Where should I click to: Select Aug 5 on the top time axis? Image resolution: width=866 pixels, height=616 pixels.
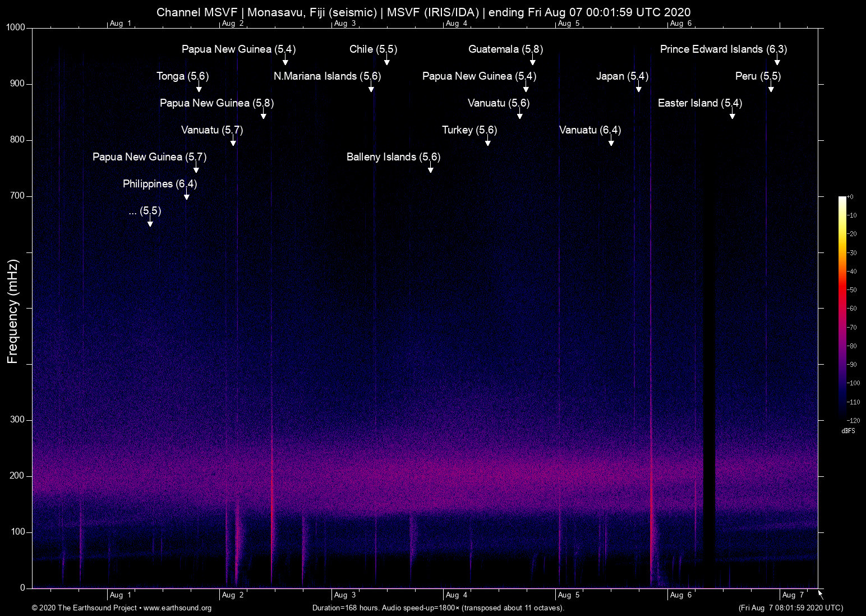tap(569, 24)
